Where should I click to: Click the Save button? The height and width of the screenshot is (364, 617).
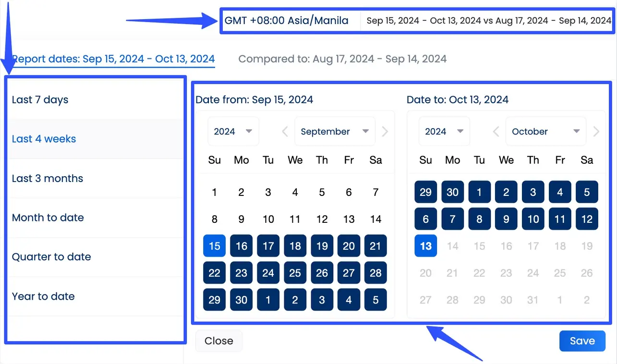coord(582,340)
